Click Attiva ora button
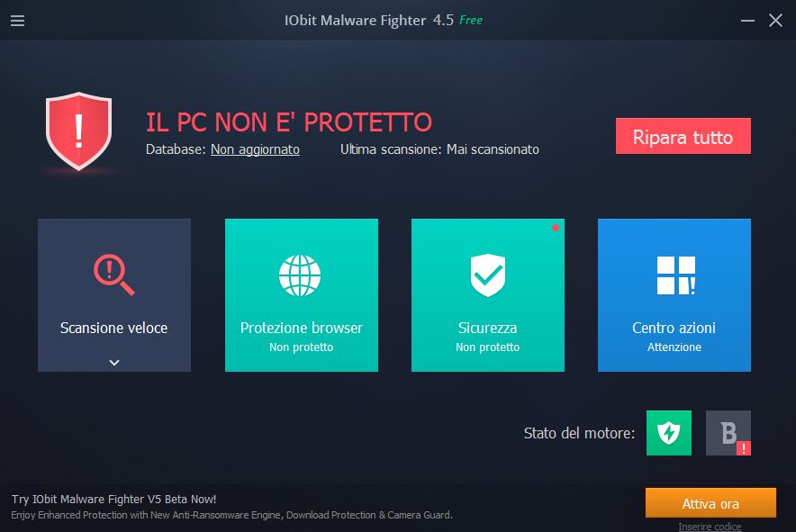 (x=710, y=503)
